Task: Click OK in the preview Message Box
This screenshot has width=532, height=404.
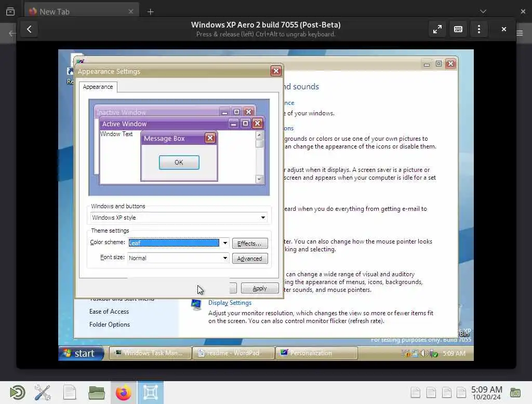Action: 179,163
